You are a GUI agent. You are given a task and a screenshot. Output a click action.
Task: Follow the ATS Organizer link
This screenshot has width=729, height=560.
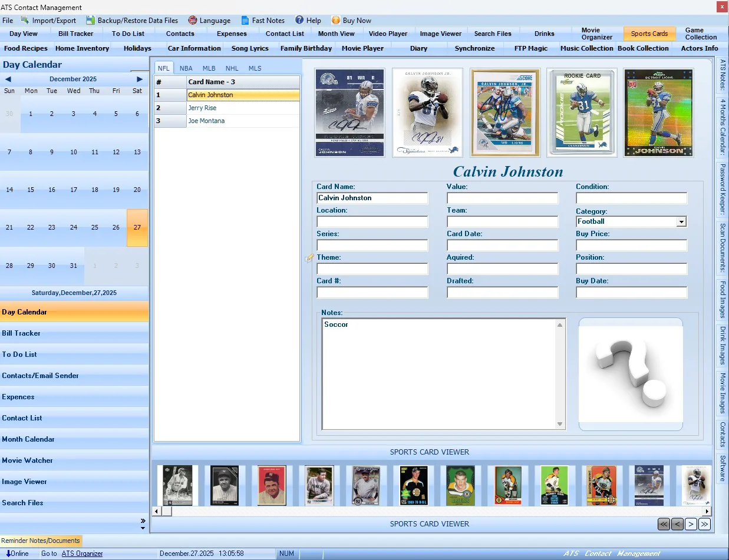[x=83, y=554]
